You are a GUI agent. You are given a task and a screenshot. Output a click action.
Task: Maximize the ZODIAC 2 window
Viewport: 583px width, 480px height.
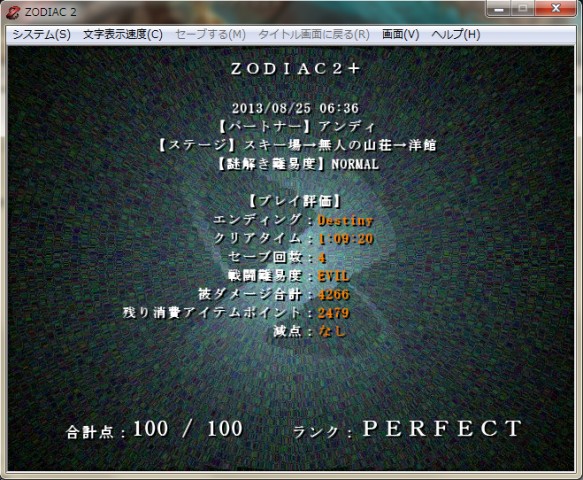522,9
